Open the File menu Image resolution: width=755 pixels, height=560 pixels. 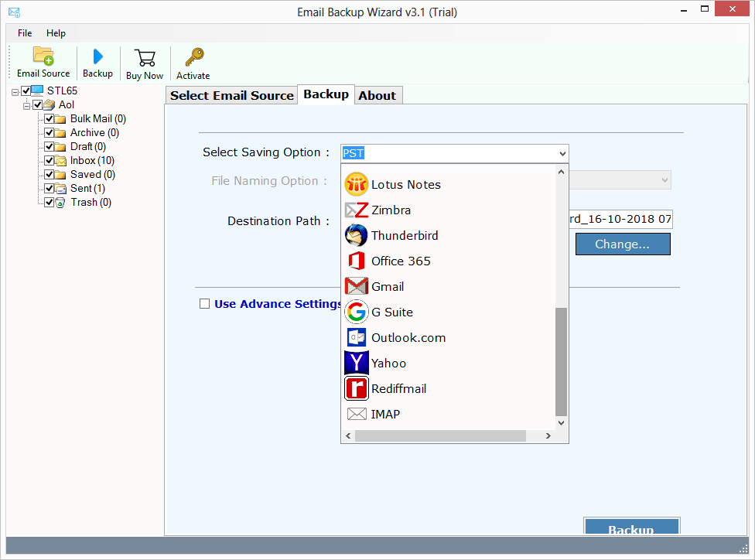[x=25, y=33]
